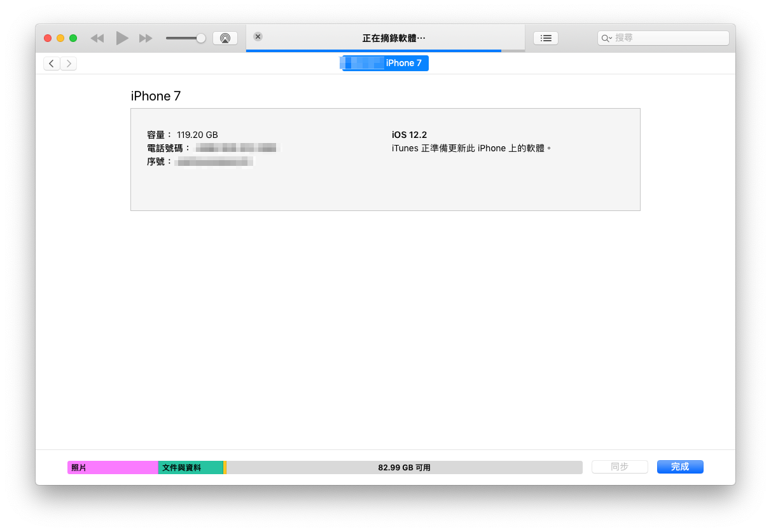Go back with the left chevron
The height and width of the screenshot is (532, 771).
52,63
